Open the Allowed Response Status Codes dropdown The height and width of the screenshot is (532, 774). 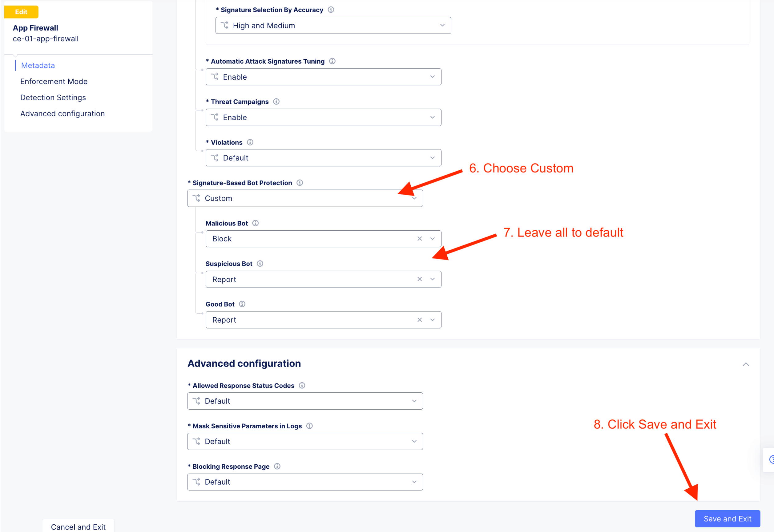304,401
